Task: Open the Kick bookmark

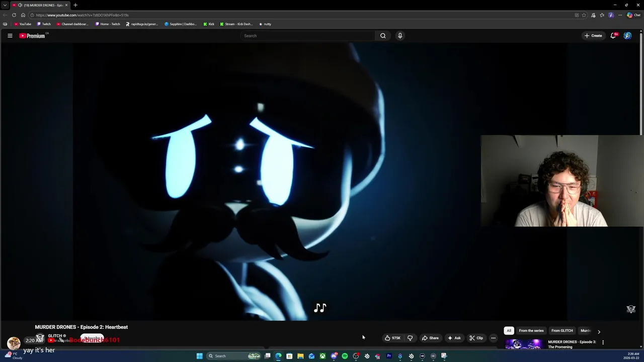Action: (x=209, y=24)
